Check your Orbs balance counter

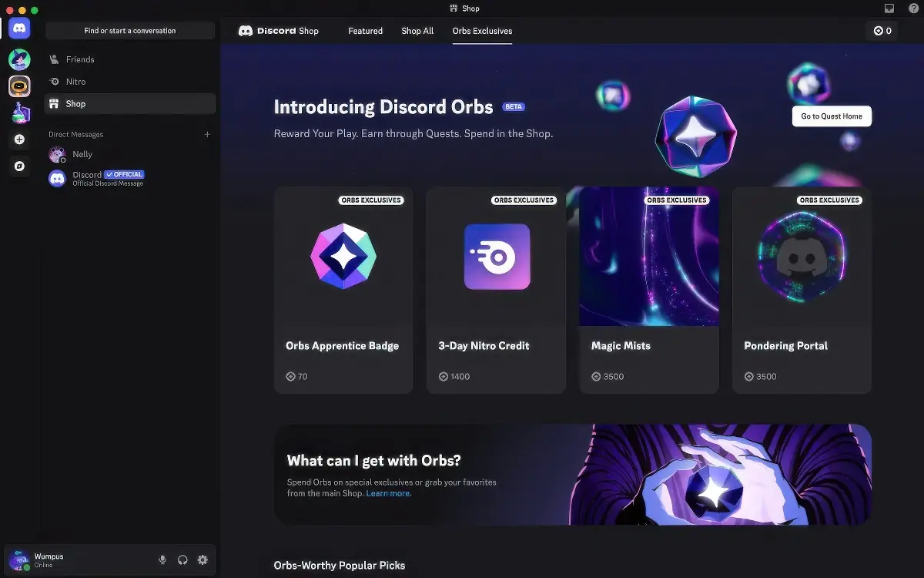(882, 31)
